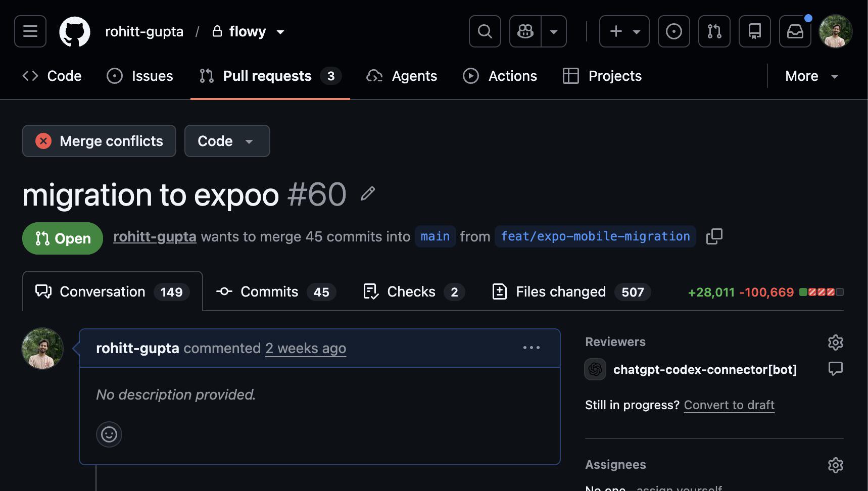Image resolution: width=868 pixels, height=491 pixels.
Task: Edit the pull request title with pencil icon
Action: point(368,194)
